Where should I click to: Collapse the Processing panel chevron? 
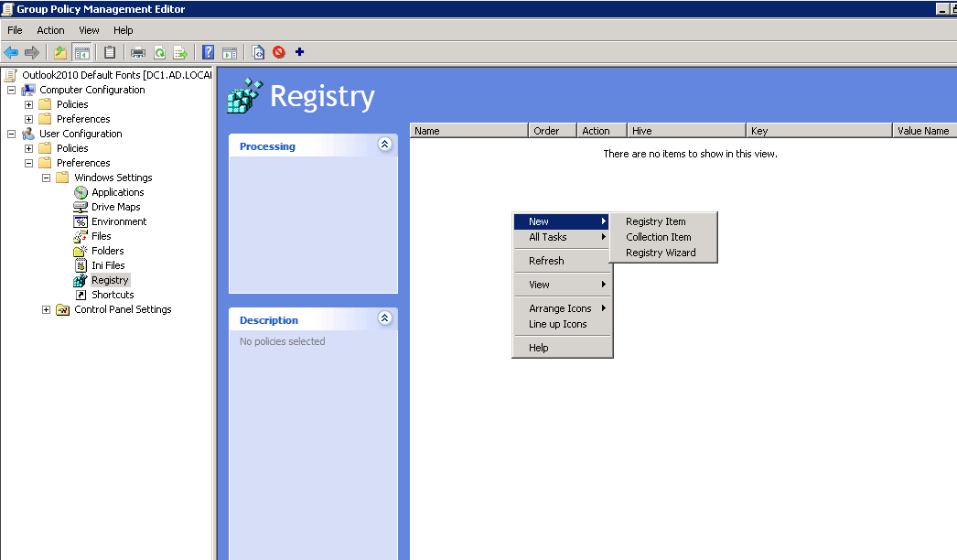384,145
